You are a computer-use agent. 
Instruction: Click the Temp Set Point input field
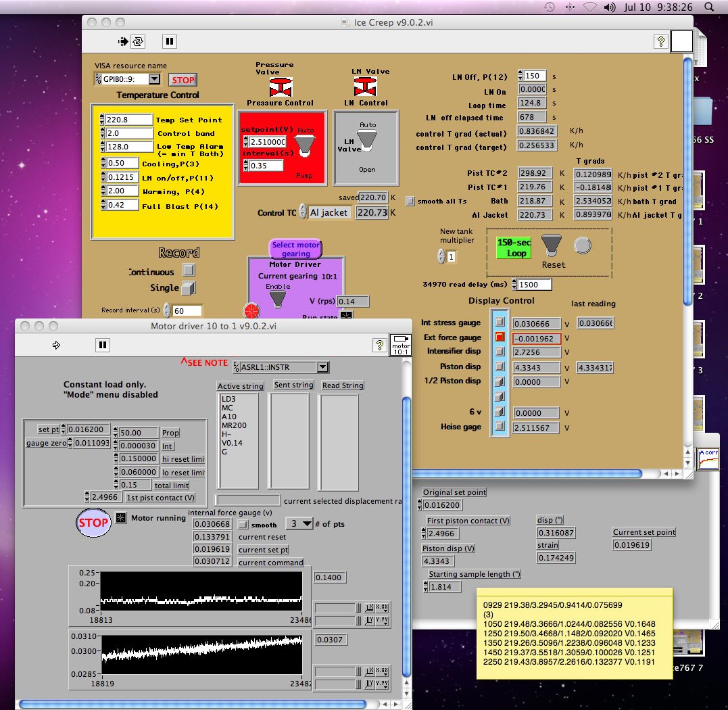coord(128,120)
